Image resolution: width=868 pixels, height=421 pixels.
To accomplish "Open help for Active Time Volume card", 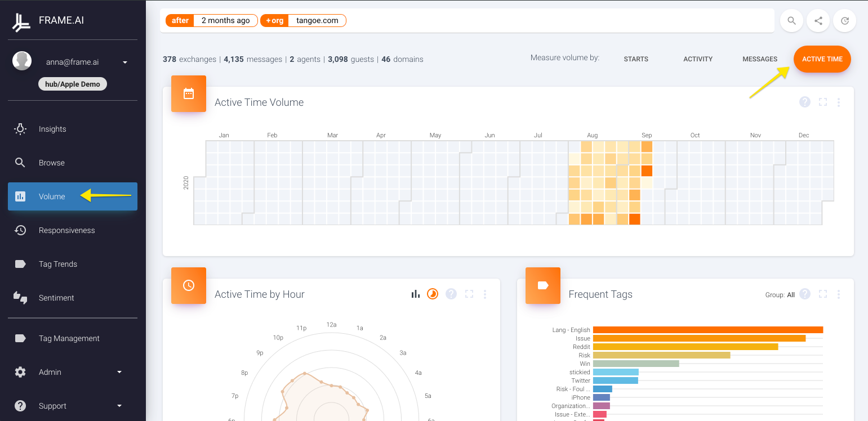I will 805,102.
